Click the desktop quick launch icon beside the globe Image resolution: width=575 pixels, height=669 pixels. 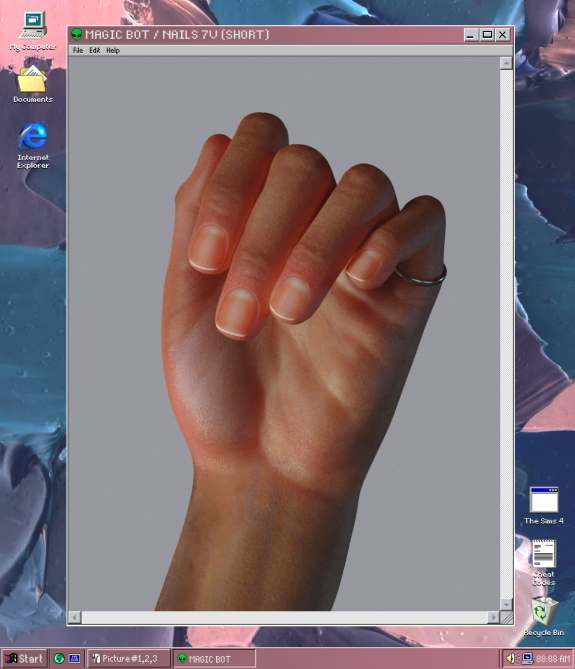tap(74, 658)
